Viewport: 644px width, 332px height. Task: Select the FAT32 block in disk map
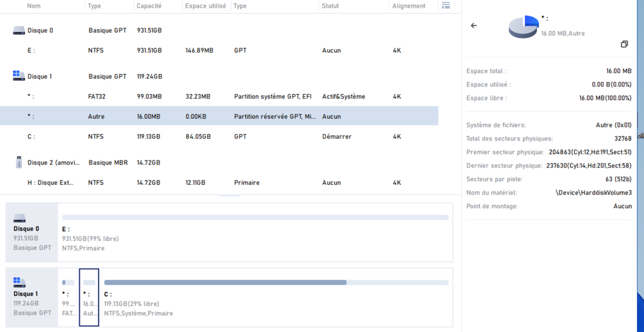point(68,297)
